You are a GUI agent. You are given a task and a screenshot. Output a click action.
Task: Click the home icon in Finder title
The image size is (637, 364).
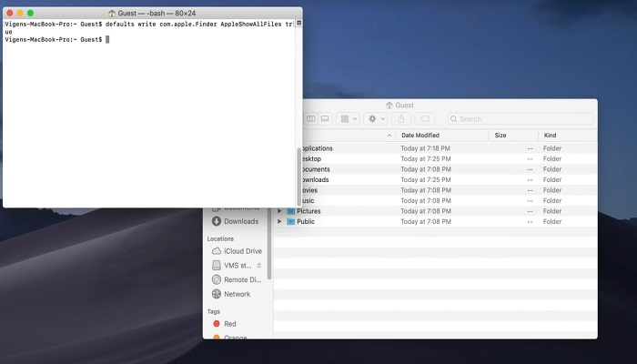tap(389, 106)
